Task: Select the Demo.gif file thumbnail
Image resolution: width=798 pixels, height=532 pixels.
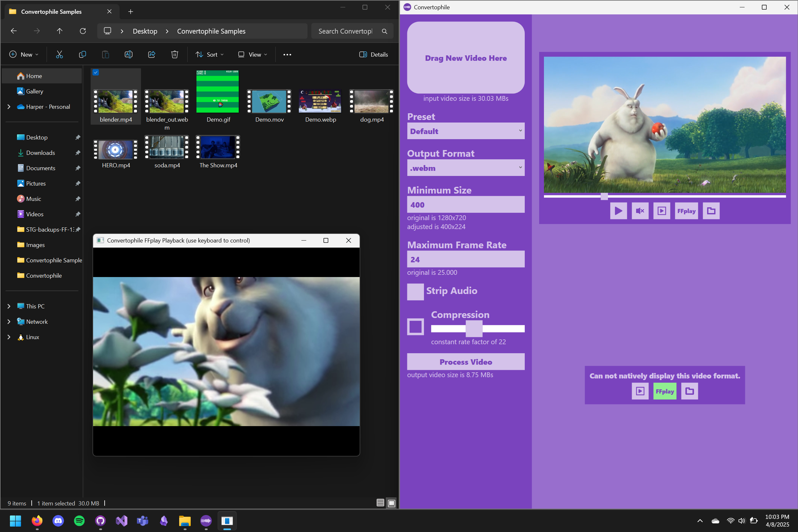Action: [218, 91]
